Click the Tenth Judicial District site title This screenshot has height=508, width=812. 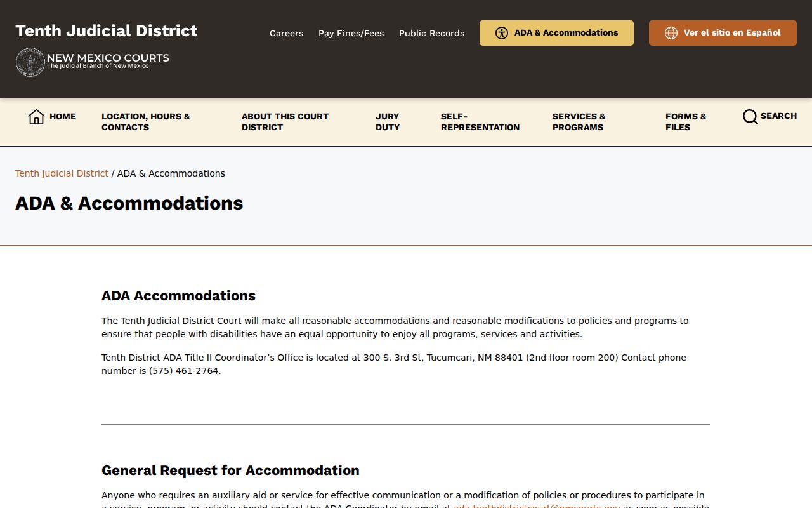107,31
